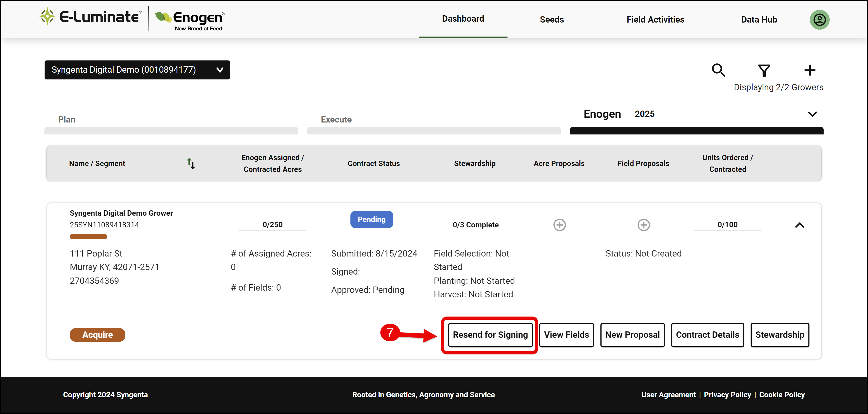Open Contract Details button

click(707, 335)
